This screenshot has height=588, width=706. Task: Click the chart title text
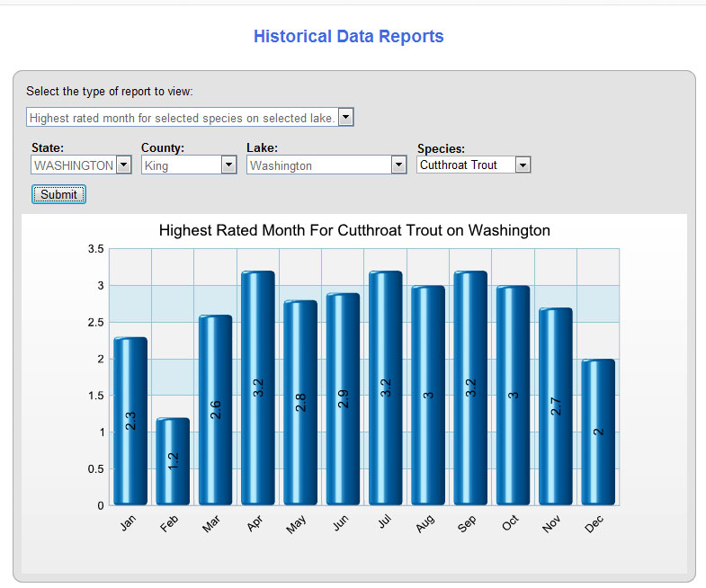pyautogui.click(x=354, y=231)
